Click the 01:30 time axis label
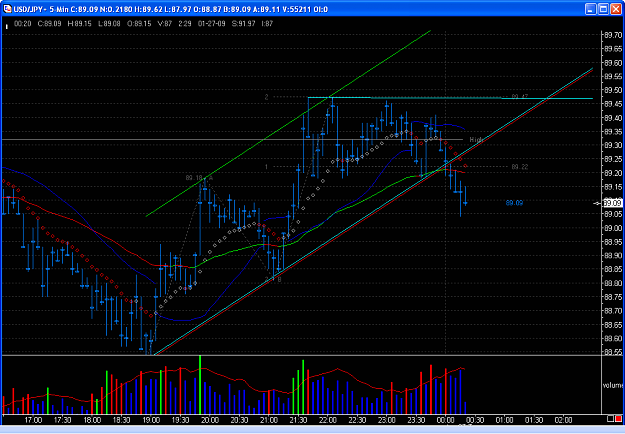Image resolution: width=625 pixels, height=434 pixels. point(534,420)
